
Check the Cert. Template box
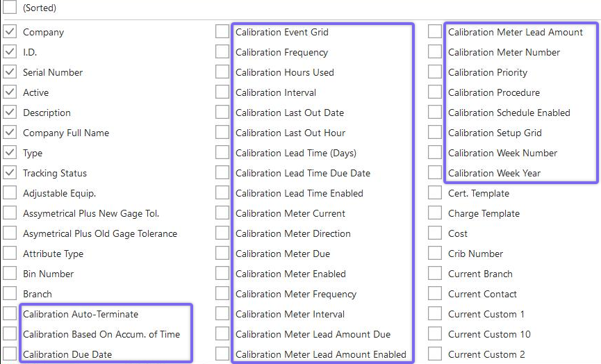click(434, 193)
